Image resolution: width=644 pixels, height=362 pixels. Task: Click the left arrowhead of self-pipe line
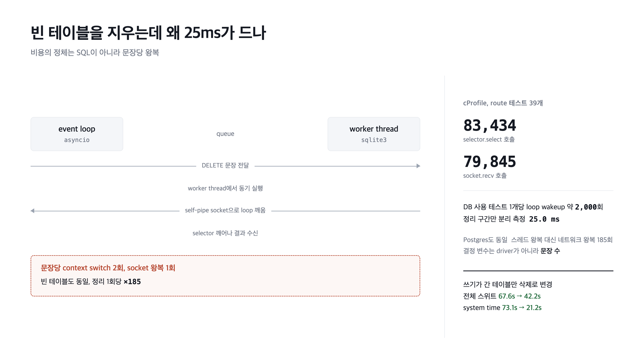[32, 211]
